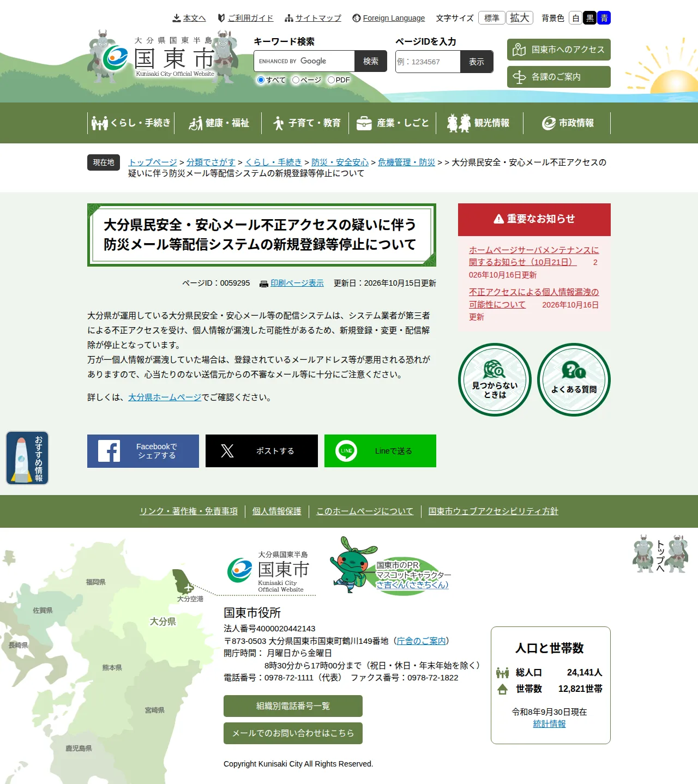Open the 子育て・教育 menu
This screenshot has height=784, width=698.
305,123
